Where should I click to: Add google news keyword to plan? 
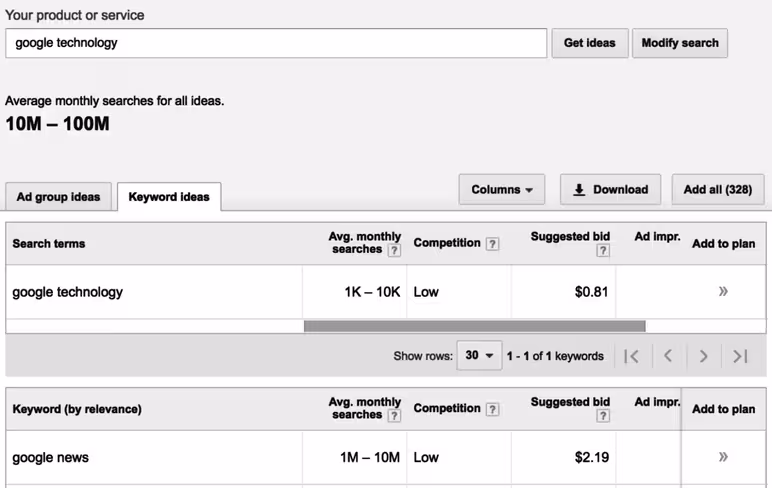pos(723,457)
